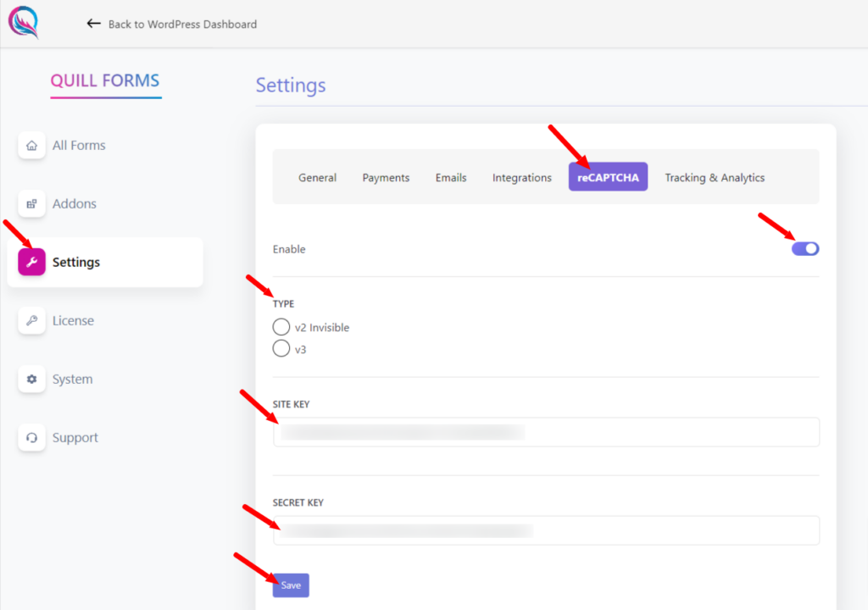Image resolution: width=868 pixels, height=610 pixels.
Task: Switch to Tracking & Analytics tab
Action: click(x=715, y=178)
